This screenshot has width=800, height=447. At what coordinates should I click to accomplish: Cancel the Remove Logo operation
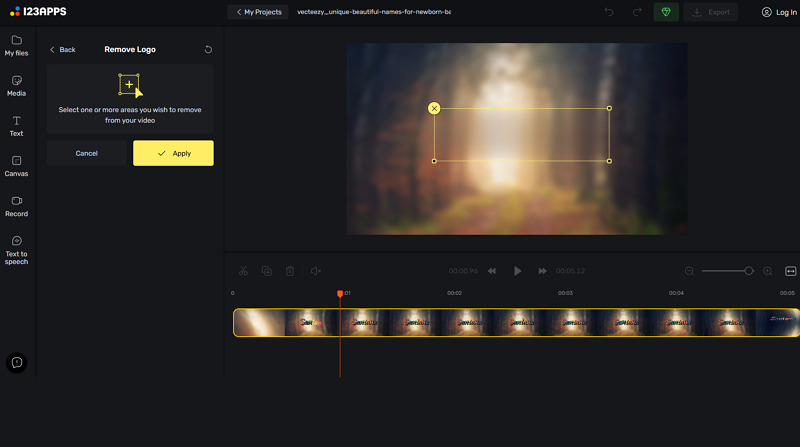pyautogui.click(x=87, y=153)
